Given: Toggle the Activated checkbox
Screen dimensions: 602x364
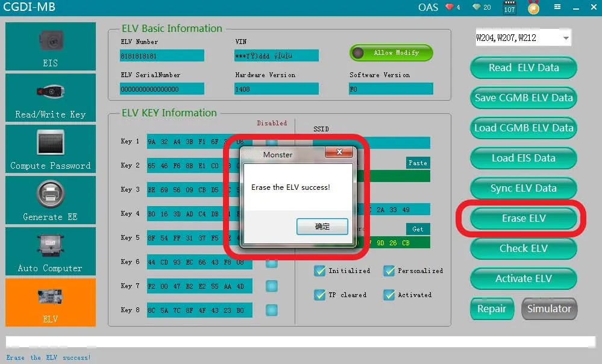Looking at the screenshot, I should (389, 295).
